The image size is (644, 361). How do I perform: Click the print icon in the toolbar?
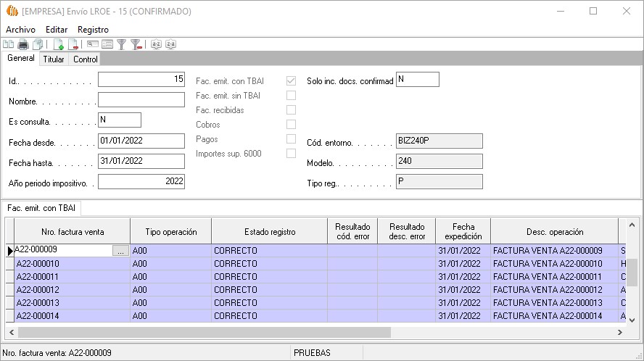pyautogui.click(x=23, y=44)
